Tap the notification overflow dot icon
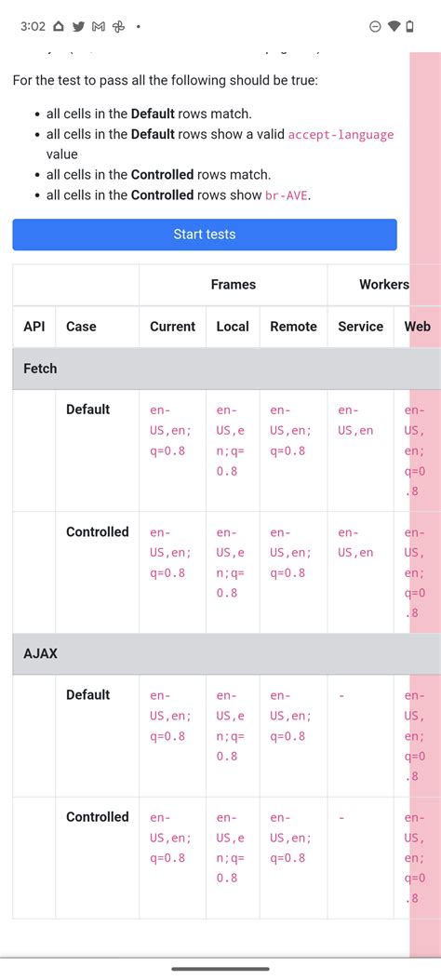The width and height of the screenshot is (441, 980). (x=138, y=27)
